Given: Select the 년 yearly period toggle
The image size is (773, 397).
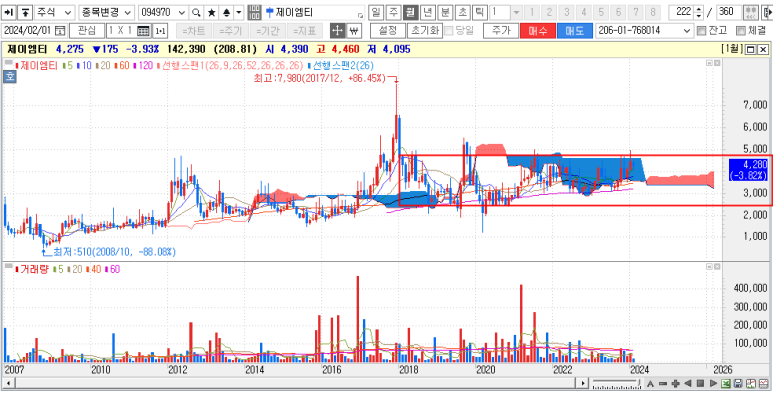Looking at the screenshot, I should [427, 12].
